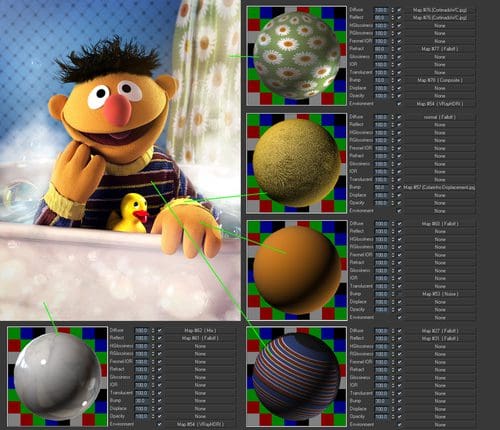Click Bump amount spinner of yellow fuzzy material
The image size is (500, 430).
point(392,187)
